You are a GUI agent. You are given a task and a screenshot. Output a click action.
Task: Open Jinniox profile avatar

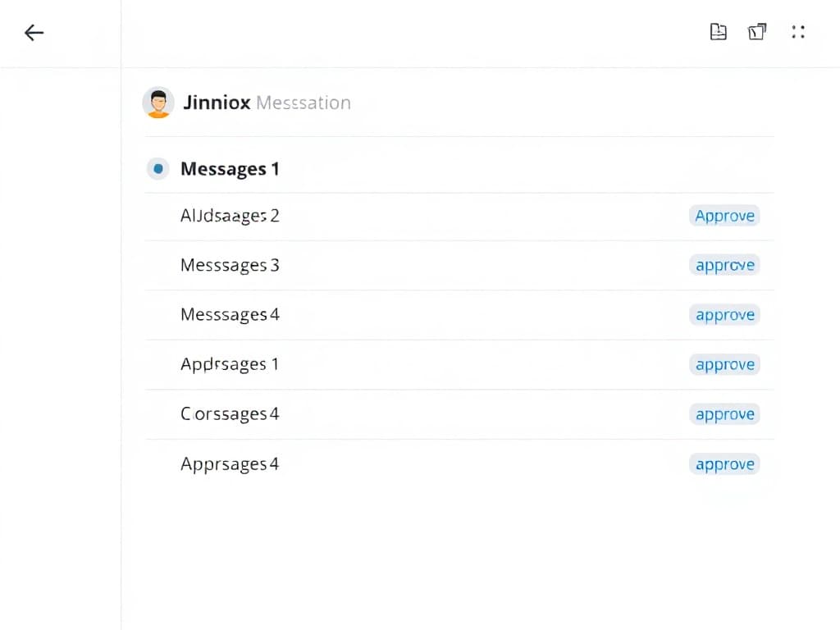point(158,103)
